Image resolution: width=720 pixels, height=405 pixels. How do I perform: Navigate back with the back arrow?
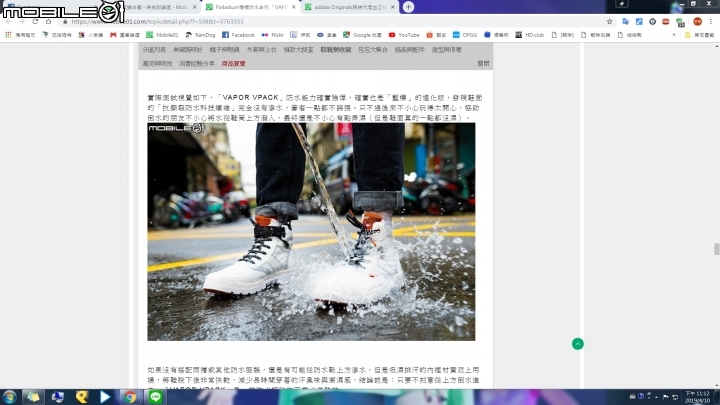tap(9, 22)
